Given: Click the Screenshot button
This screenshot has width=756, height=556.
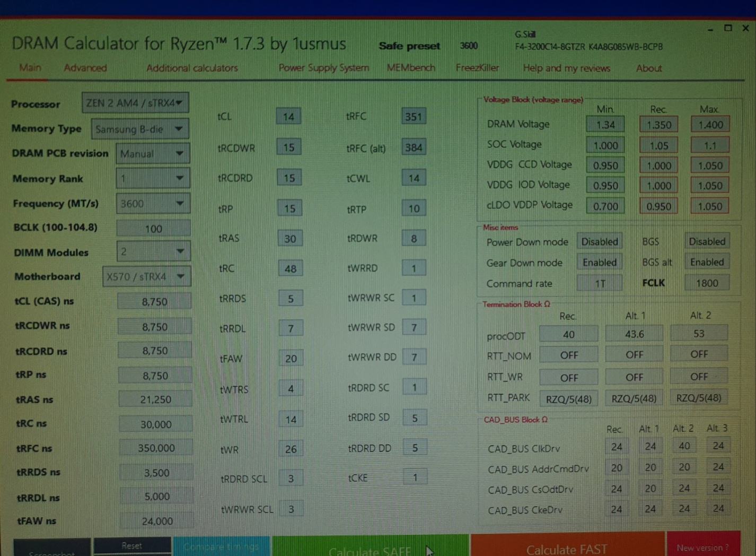Looking at the screenshot, I should (52, 549).
